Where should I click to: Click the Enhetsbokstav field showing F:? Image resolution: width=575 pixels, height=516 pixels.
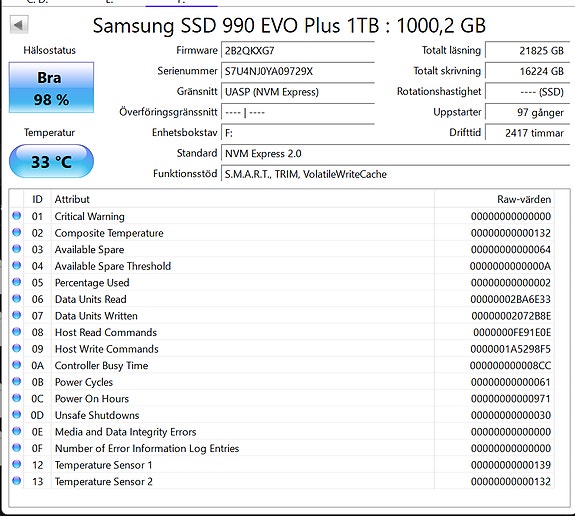click(x=297, y=133)
